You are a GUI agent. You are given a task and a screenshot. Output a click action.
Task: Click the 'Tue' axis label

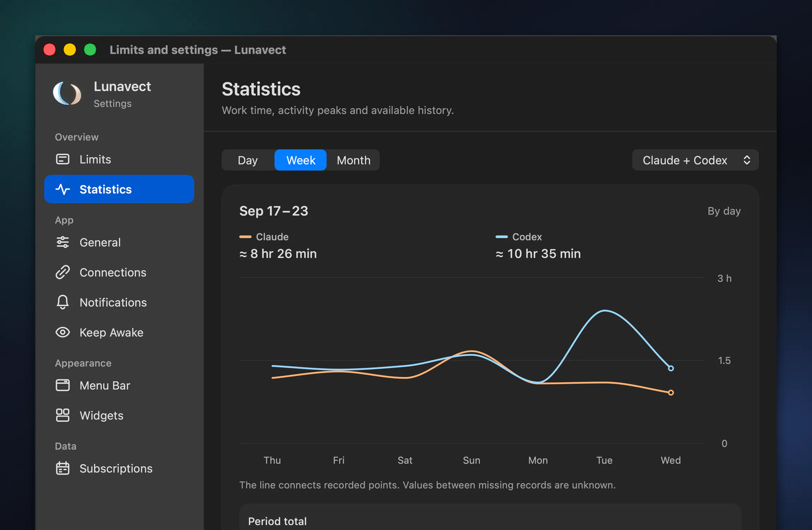(x=604, y=460)
